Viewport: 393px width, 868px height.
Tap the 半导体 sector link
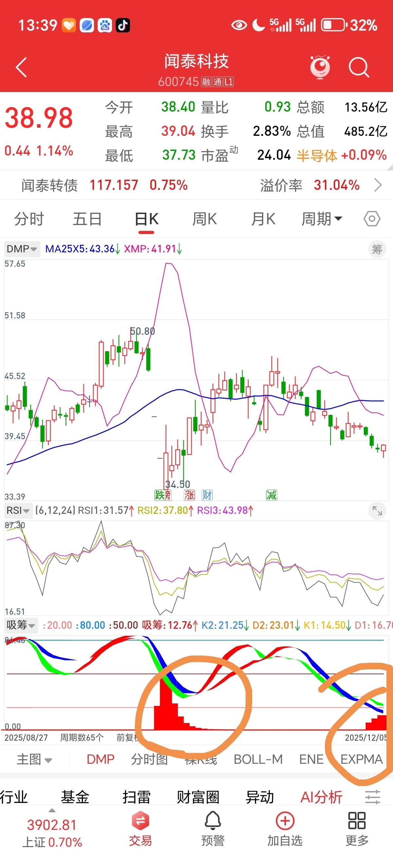(x=317, y=155)
